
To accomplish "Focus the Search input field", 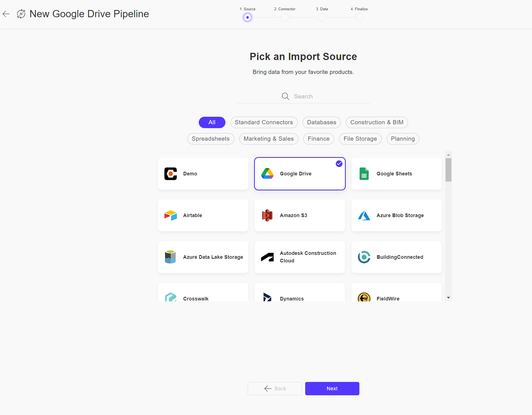I will click(303, 96).
